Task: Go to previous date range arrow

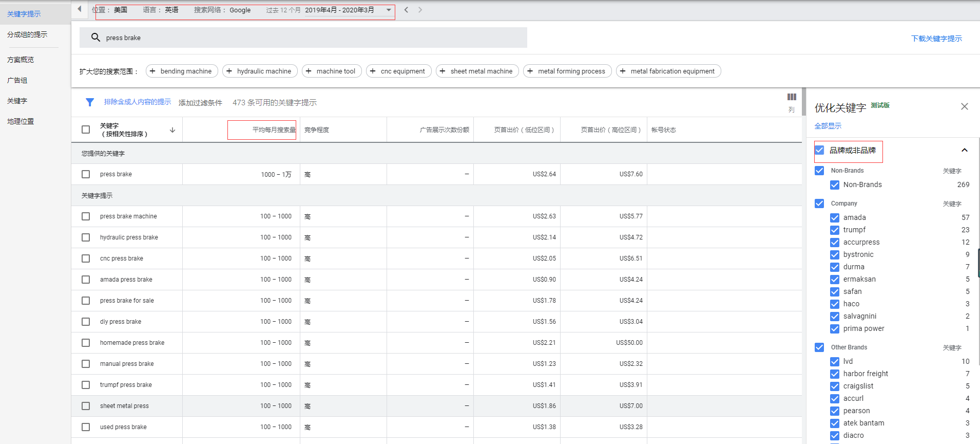Action: click(x=406, y=10)
